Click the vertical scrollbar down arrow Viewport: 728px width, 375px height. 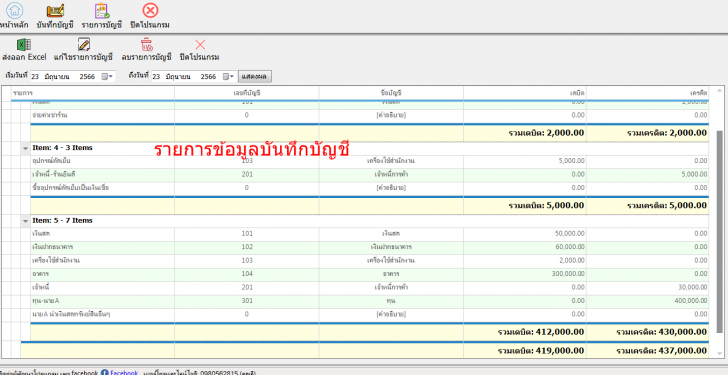pos(720,355)
